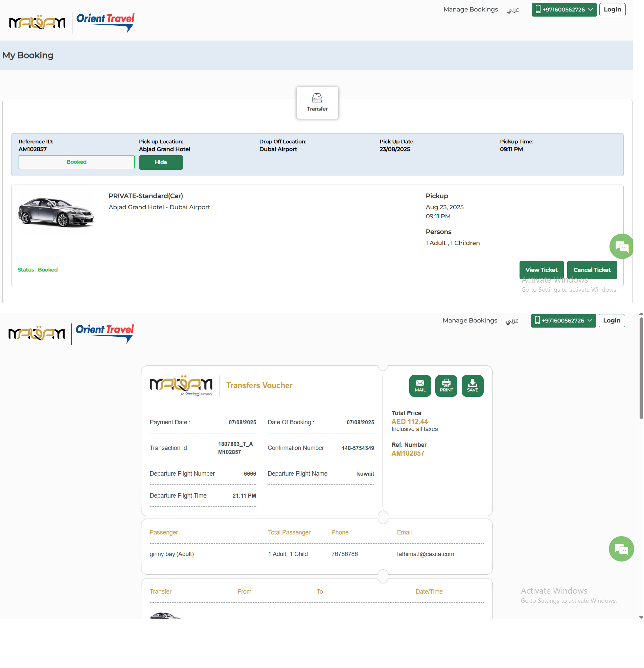
Task: Click the top Login button
Action: point(612,9)
